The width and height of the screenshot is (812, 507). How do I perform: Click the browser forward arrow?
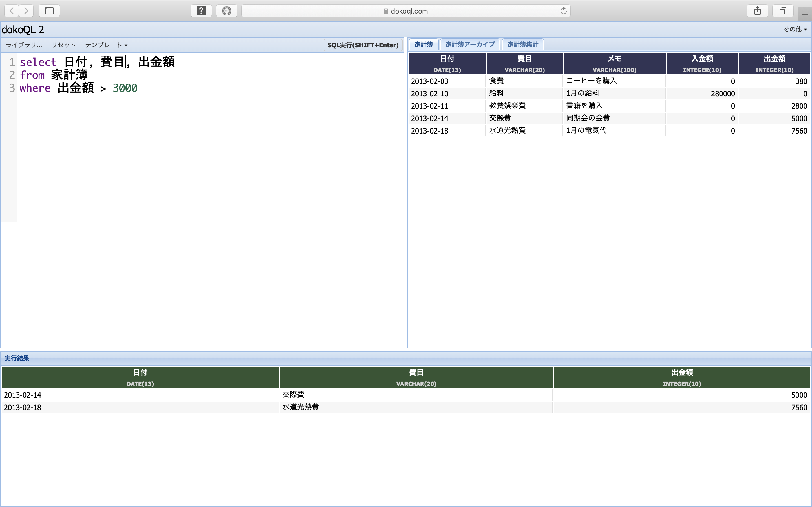tap(26, 11)
